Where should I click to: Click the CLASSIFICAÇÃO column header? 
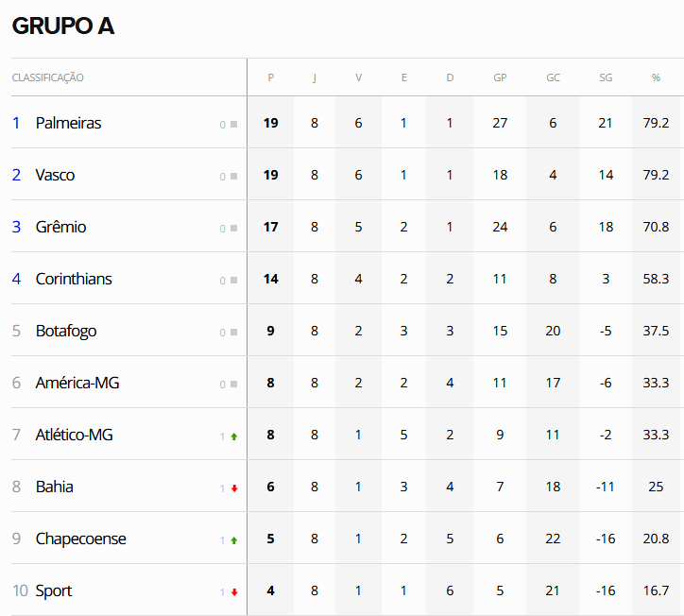[x=47, y=77]
